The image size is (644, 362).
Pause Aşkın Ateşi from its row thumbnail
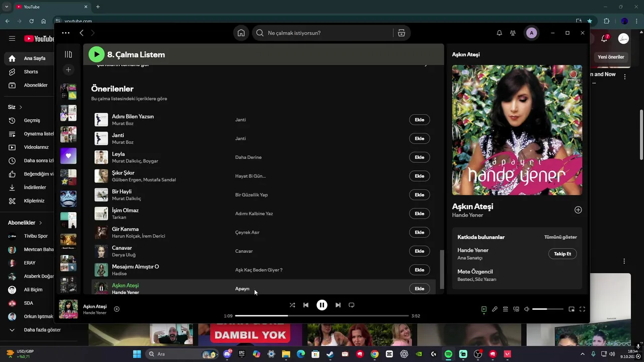point(101,288)
